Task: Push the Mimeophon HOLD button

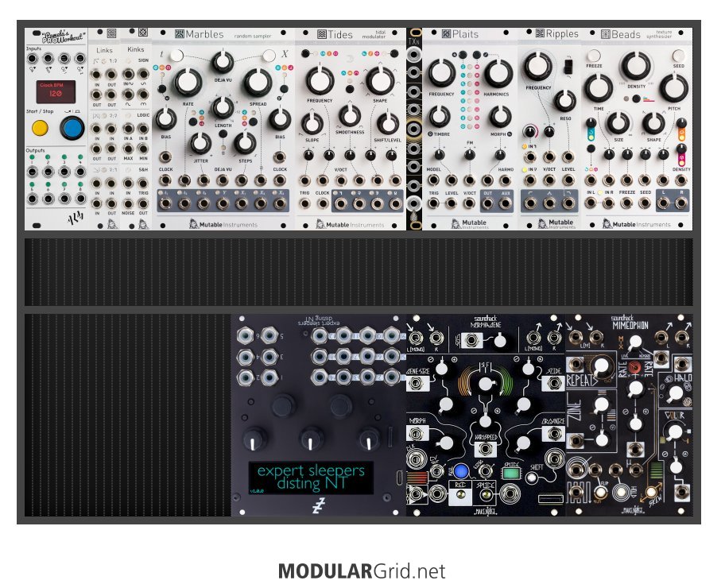Action: [622, 492]
